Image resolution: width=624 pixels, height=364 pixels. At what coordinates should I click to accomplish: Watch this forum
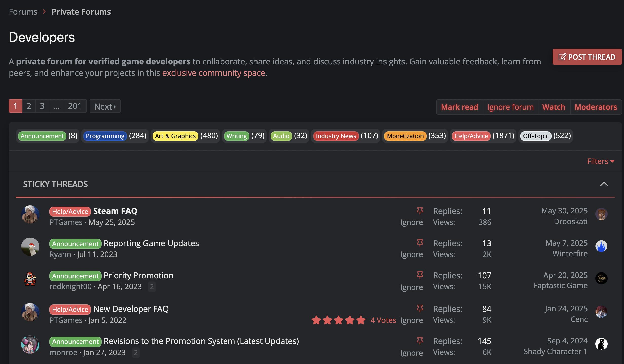(x=554, y=107)
